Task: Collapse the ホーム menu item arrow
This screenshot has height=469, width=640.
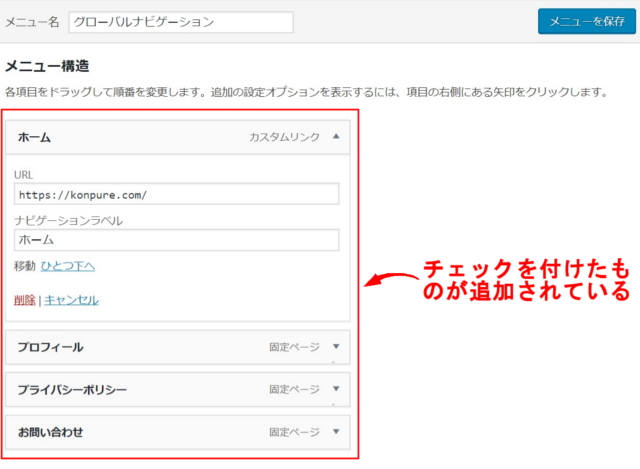Action: (x=336, y=136)
